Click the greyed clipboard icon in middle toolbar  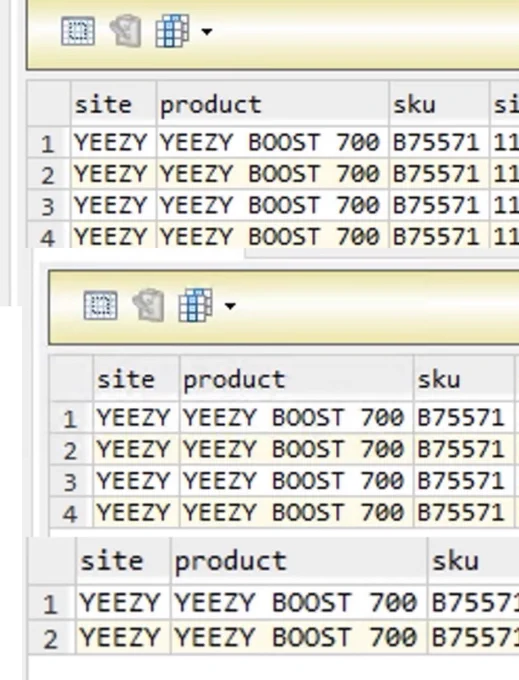[x=148, y=305]
